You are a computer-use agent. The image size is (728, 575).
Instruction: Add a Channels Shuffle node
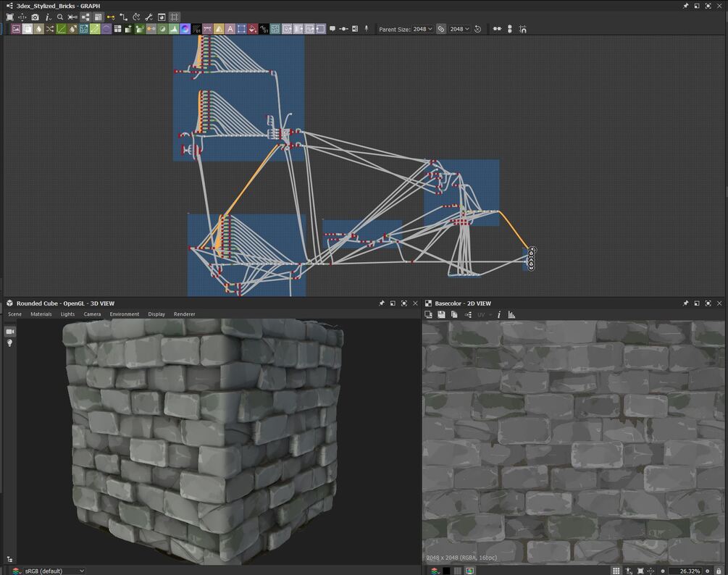[x=50, y=29]
